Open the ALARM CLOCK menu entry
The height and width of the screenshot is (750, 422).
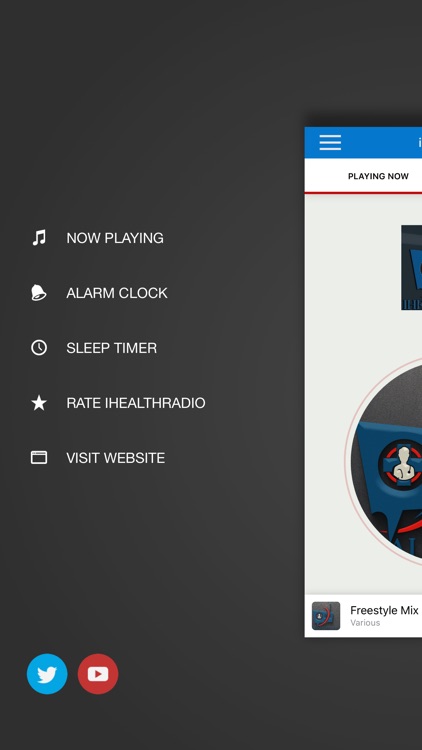tap(117, 293)
